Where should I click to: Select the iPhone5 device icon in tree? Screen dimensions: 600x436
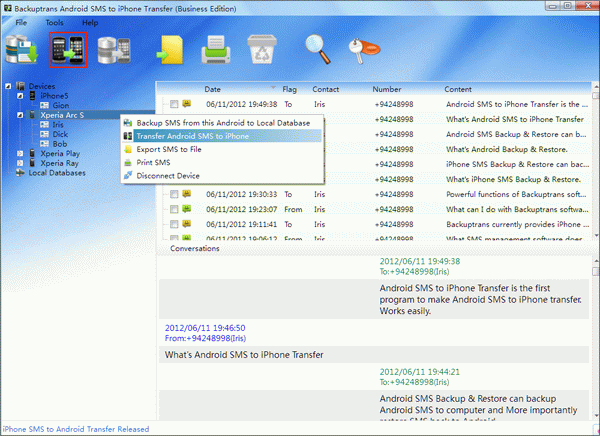33,96
